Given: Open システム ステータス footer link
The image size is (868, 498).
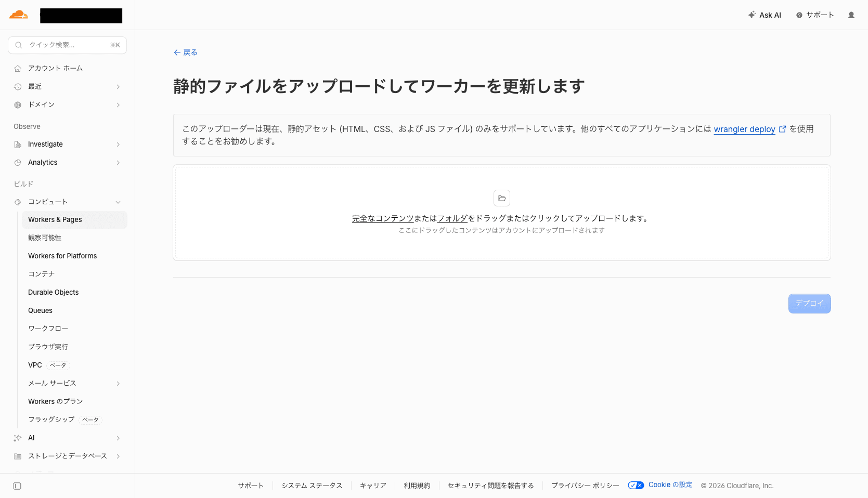Looking at the screenshot, I should 312,486.
